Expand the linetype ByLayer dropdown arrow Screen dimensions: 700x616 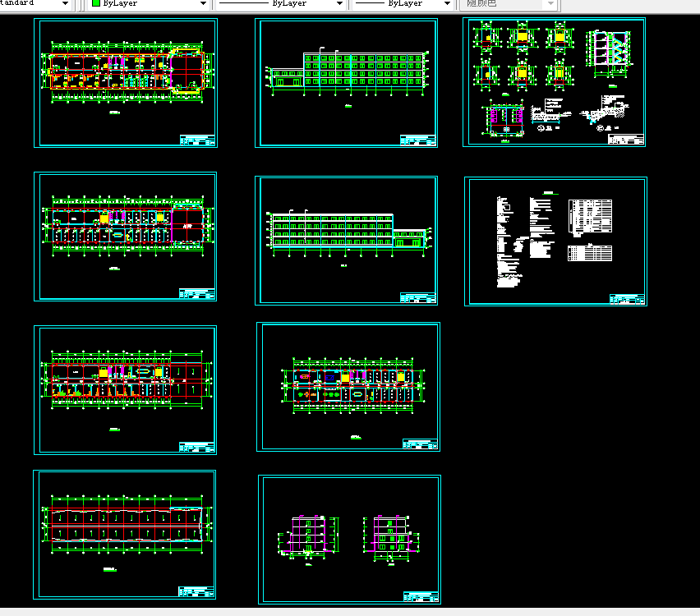pyautogui.click(x=339, y=3)
